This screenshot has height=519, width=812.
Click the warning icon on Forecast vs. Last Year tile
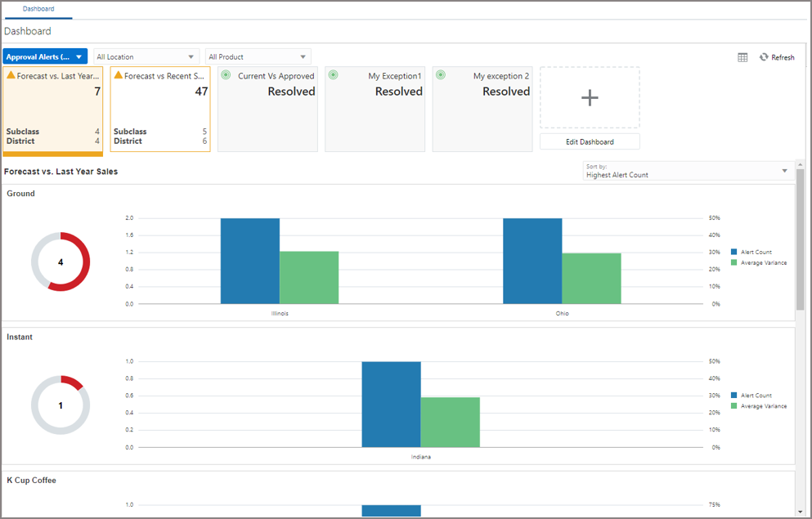point(11,75)
